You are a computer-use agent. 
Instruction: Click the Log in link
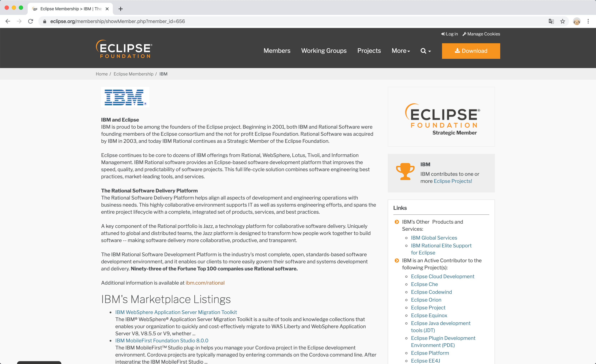[449, 34]
